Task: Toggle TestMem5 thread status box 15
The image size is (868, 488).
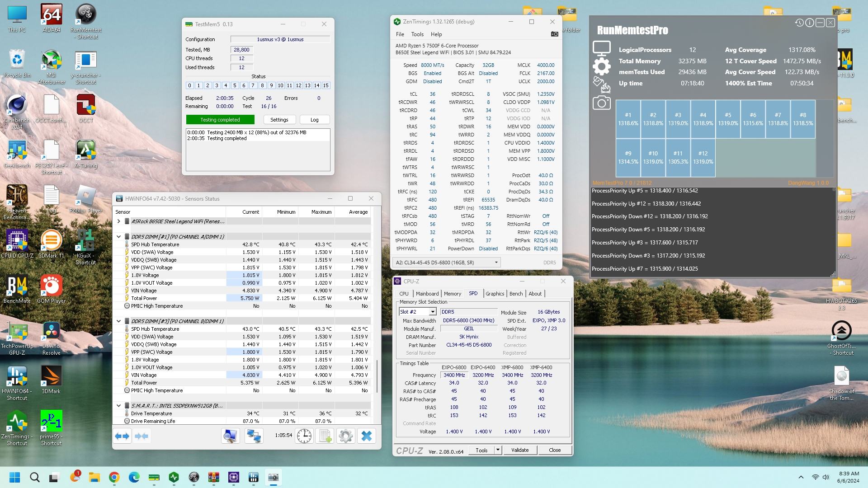Action: coord(325,85)
